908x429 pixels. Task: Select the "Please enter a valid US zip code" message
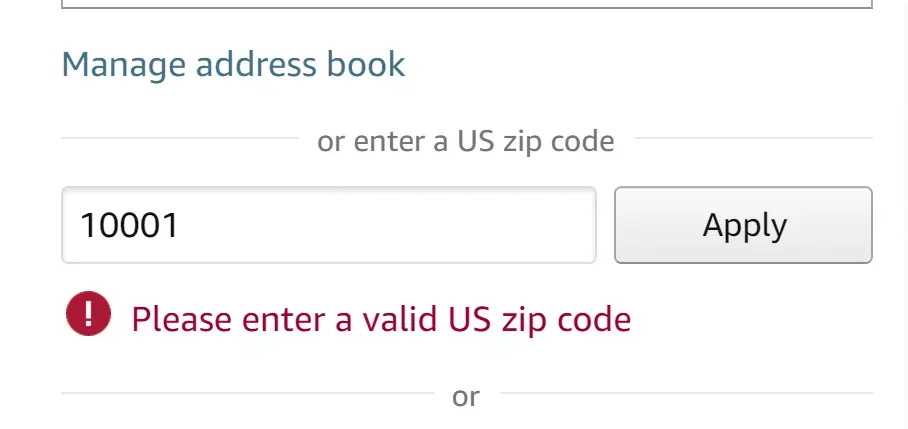pyautogui.click(x=381, y=319)
